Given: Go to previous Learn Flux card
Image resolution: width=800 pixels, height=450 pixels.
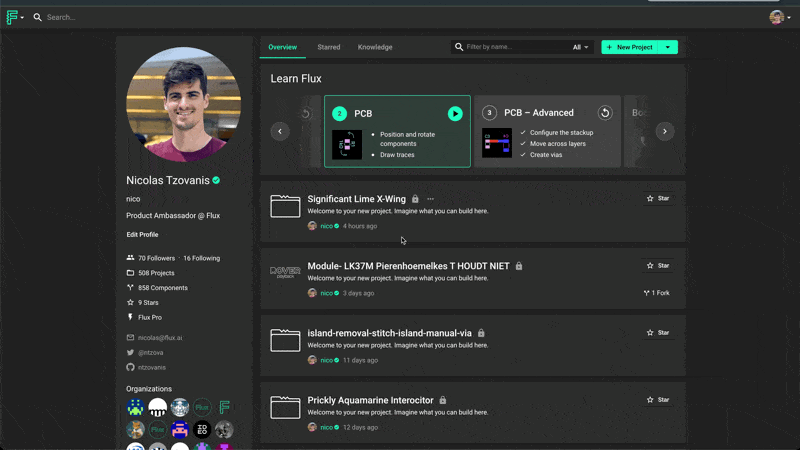Looking at the screenshot, I should pos(280,132).
